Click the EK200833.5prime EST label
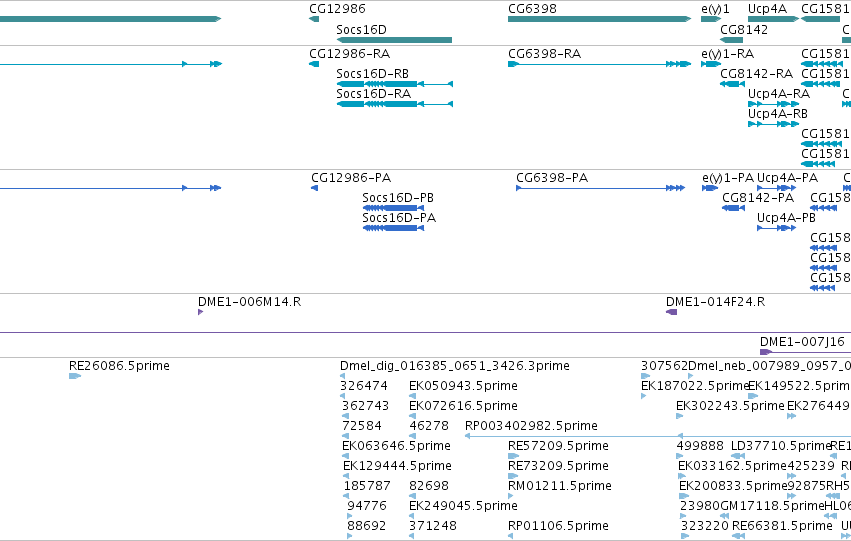Viewport: 851px width, 541px height. 733,486
